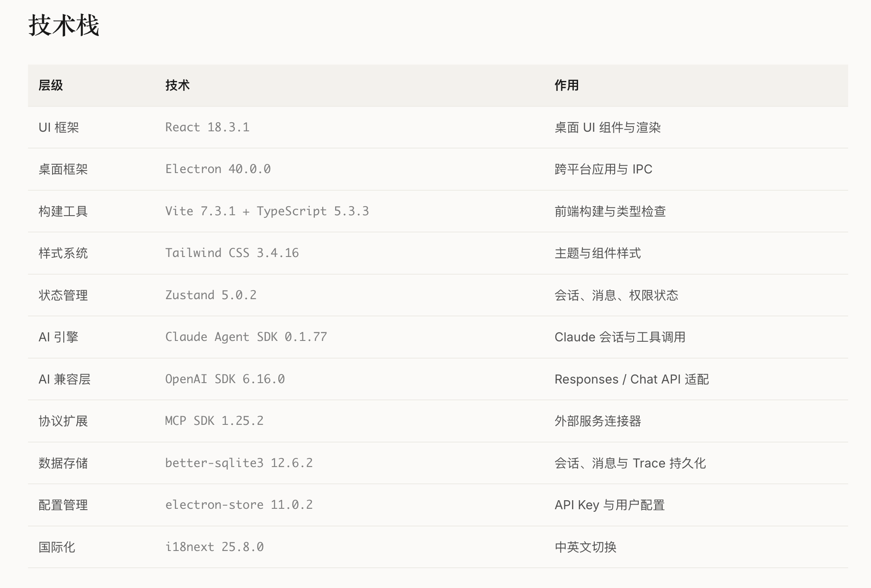871x588 pixels.
Task: Click the electron-store 11.0.2 cell
Action: [x=239, y=505]
